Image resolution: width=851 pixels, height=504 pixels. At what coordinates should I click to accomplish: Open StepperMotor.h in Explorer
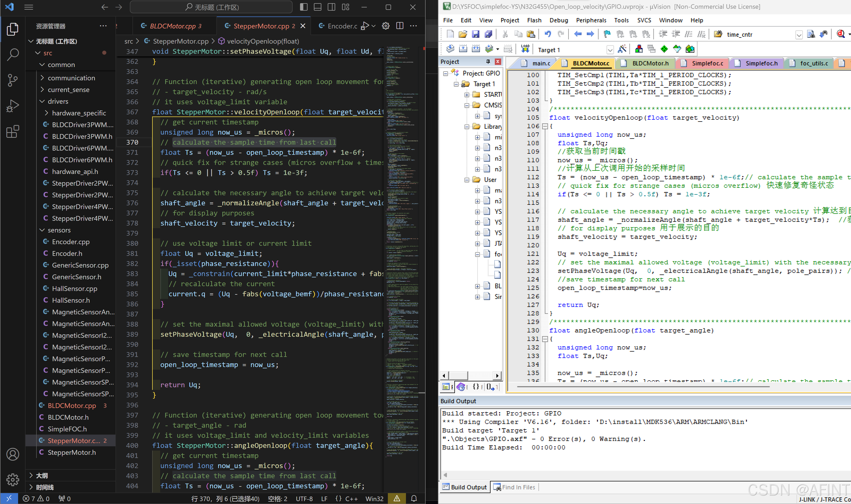click(x=72, y=452)
